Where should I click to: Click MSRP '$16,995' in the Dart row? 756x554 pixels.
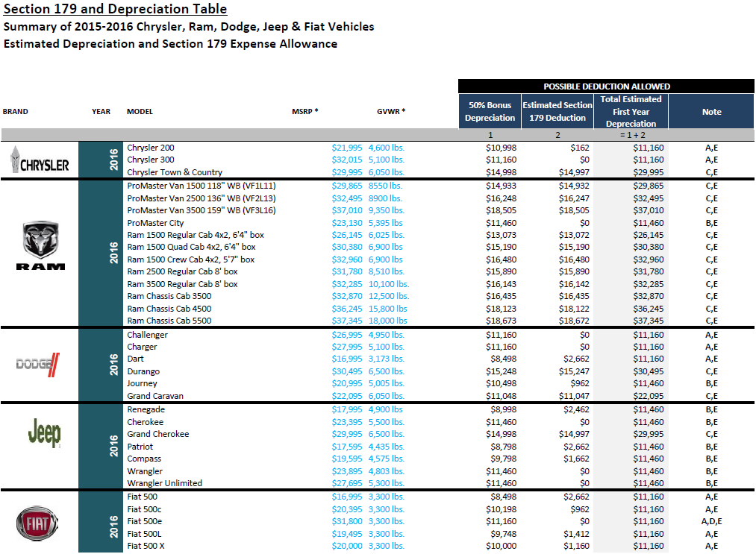tap(347, 359)
